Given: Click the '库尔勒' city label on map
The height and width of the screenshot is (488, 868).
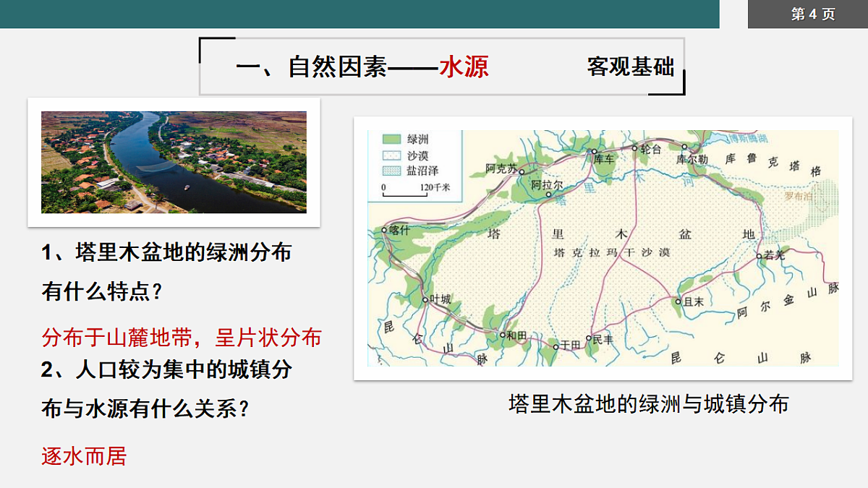Looking at the screenshot, I should pos(692,159).
